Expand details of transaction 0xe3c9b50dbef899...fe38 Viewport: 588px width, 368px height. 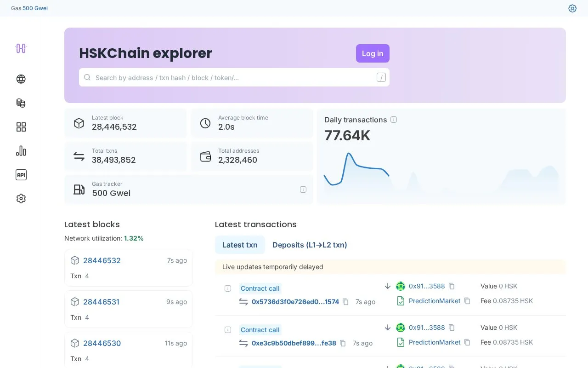(228, 330)
